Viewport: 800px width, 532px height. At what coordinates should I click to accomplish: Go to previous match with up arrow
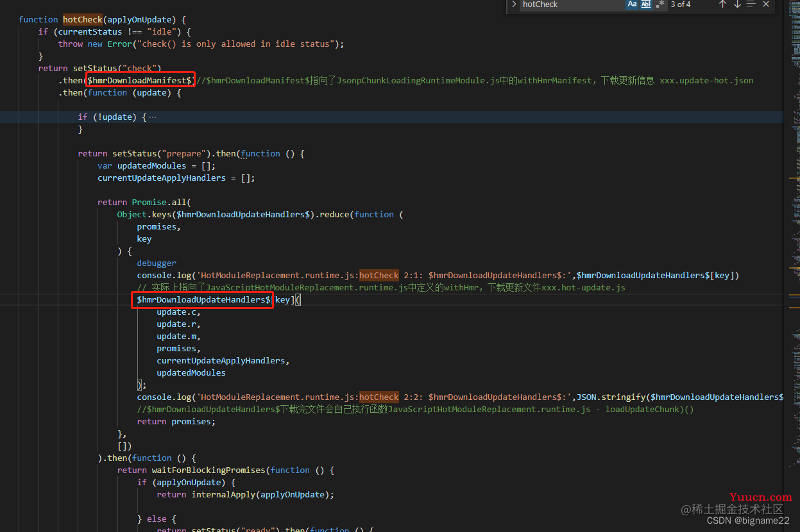[722, 4]
